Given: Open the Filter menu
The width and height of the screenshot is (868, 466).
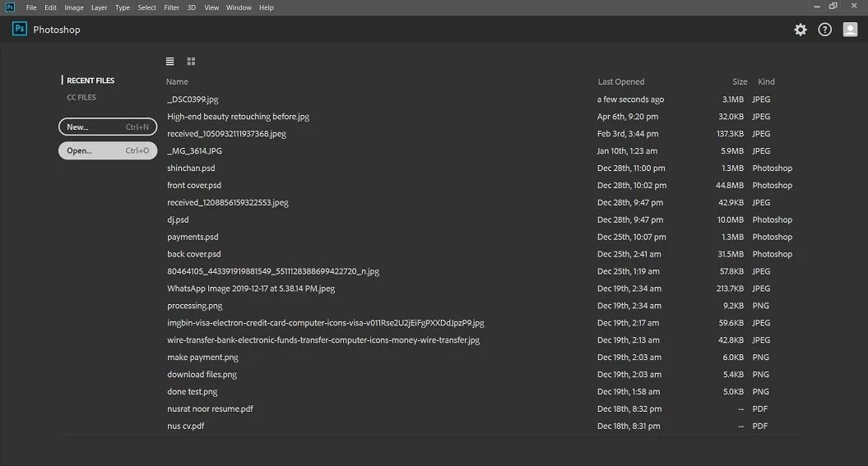Looking at the screenshot, I should [x=172, y=7].
